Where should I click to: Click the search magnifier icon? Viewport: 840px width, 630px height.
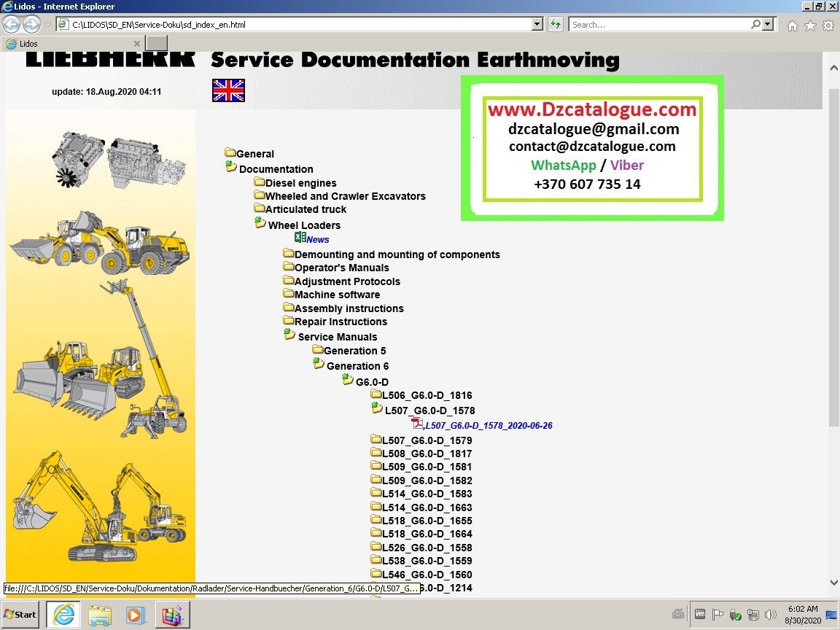click(x=755, y=24)
